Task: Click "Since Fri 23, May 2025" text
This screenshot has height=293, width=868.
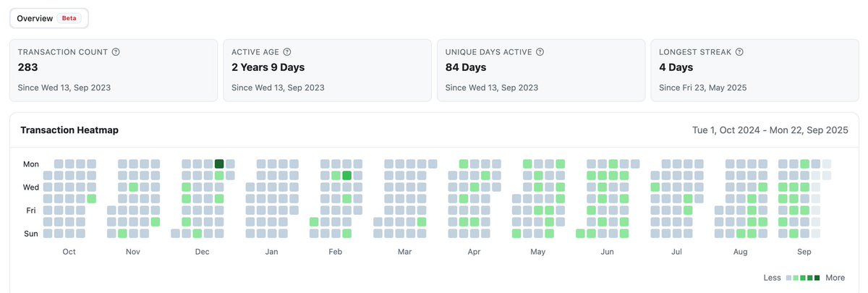Action: click(702, 88)
